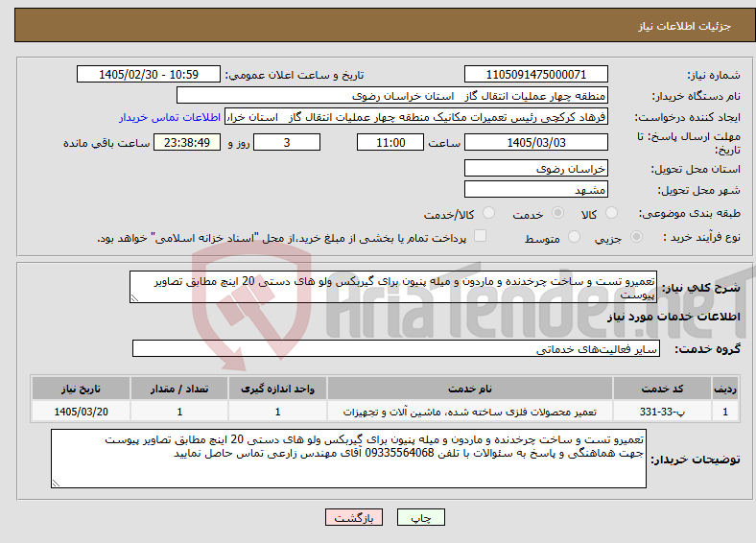The height and width of the screenshot is (543, 756).
Task: Click the اطلاعات خدمات مورد نیاز heading
Action: click(x=673, y=317)
